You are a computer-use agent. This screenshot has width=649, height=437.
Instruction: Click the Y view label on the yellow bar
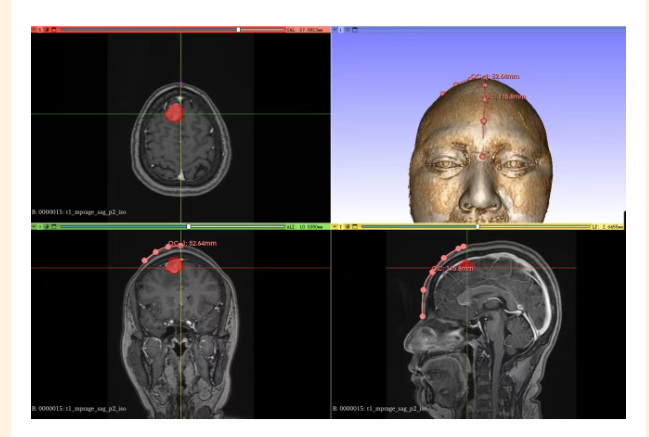click(341, 227)
